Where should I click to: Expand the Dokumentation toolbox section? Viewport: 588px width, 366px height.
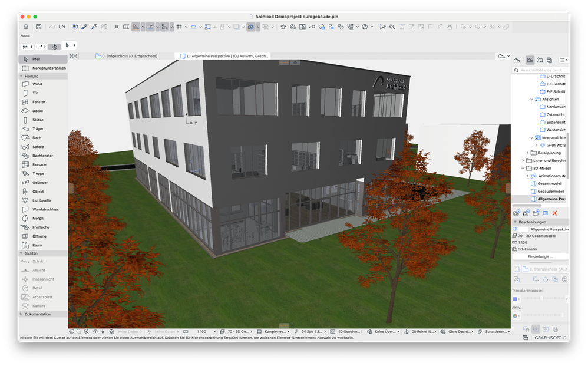point(21,314)
